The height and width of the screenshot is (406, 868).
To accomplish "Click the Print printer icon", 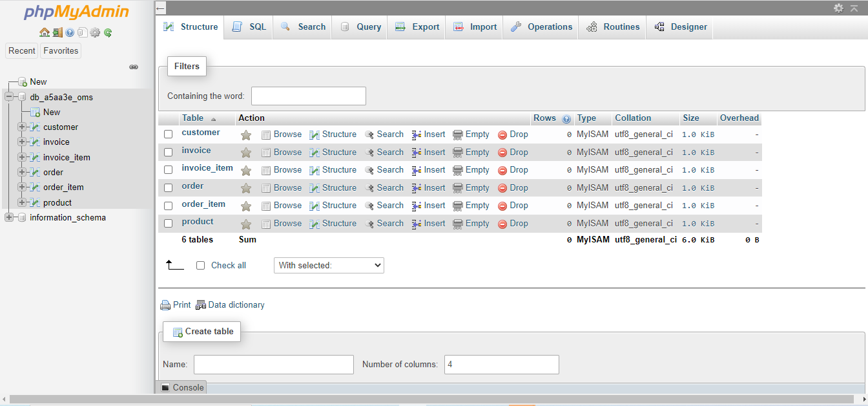I will pyautogui.click(x=165, y=305).
